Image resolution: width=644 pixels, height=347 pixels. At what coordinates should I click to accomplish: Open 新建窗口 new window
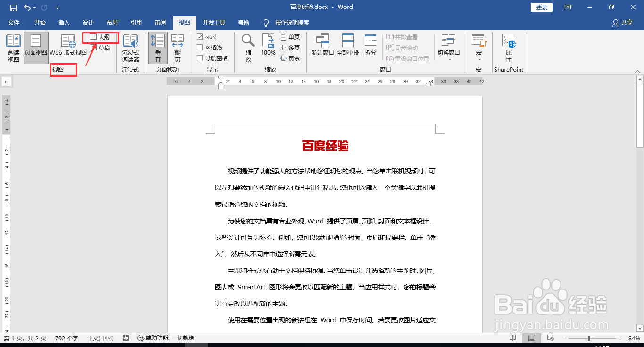point(322,45)
